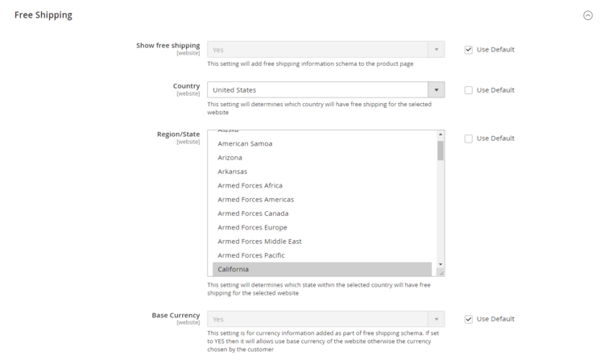Enable Use Default for Country
Viewport: 604px width, 364px height.
(469, 90)
